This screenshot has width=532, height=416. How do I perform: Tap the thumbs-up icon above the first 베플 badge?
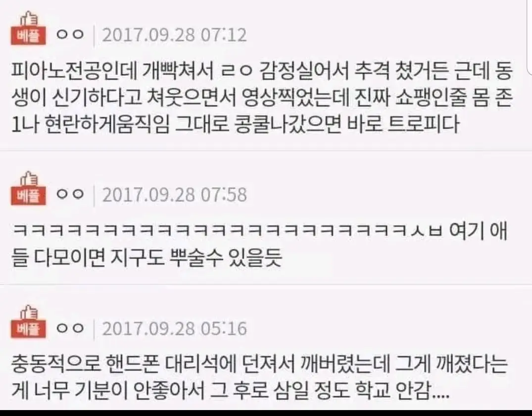(29, 19)
